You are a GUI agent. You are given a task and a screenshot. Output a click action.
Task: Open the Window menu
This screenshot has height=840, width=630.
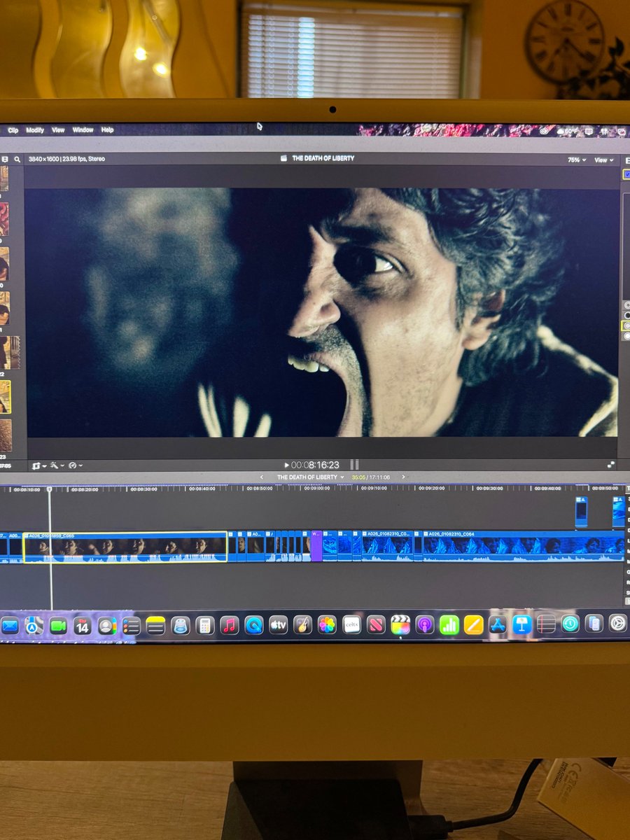pyautogui.click(x=83, y=130)
